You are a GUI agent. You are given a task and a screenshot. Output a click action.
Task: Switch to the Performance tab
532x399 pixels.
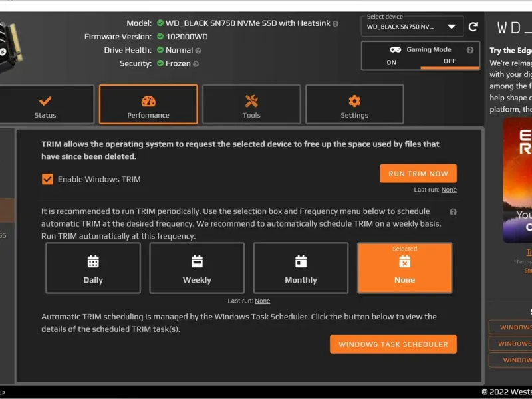(148, 104)
